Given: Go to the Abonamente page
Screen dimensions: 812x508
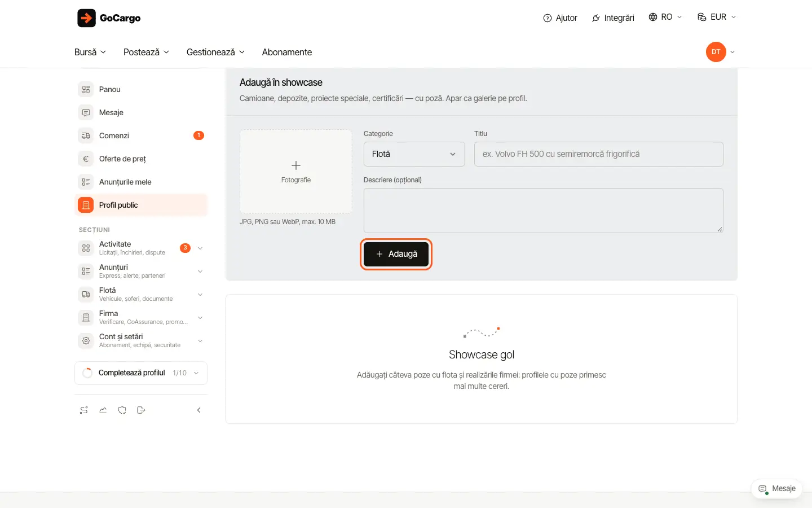Looking at the screenshot, I should [x=286, y=52].
